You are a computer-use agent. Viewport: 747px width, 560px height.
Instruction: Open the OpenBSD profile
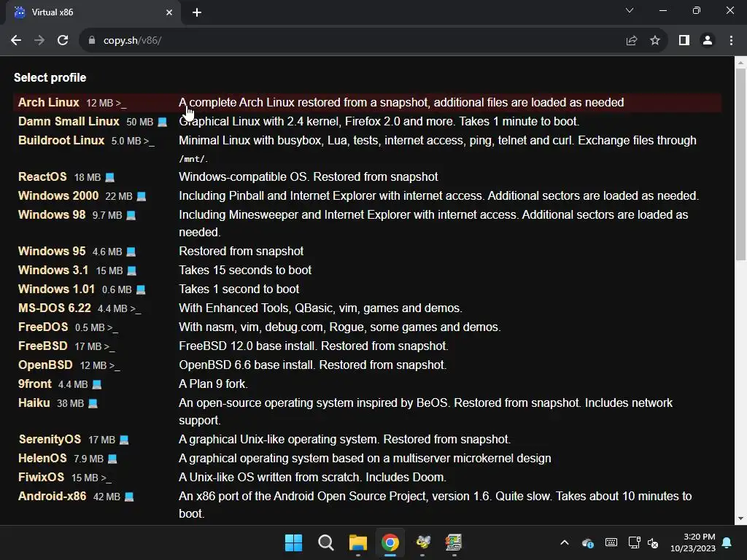(x=45, y=365)
